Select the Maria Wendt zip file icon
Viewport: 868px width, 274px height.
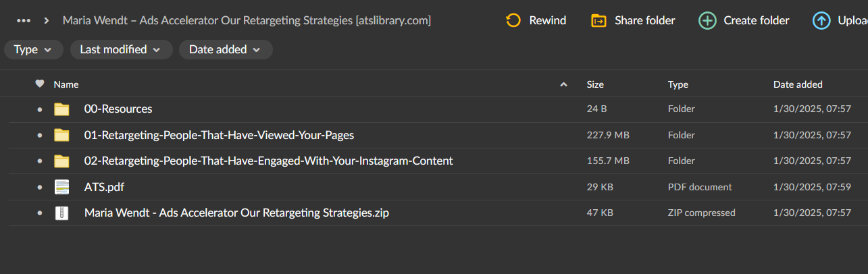[x=62, y=213]
